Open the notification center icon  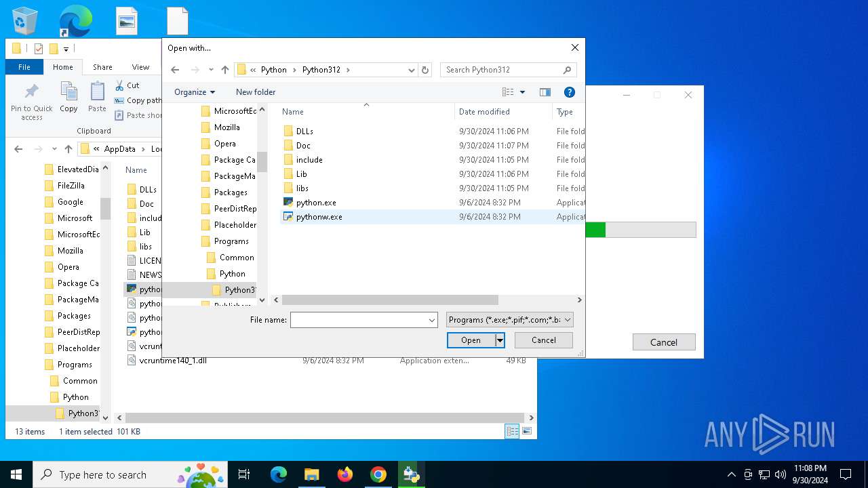(x=846, y=474)
